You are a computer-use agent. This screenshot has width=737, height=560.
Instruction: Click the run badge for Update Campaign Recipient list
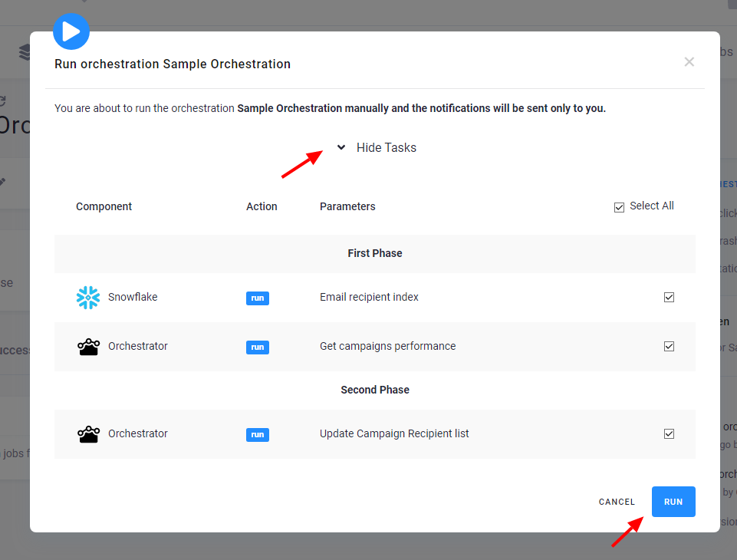(258, 434)
